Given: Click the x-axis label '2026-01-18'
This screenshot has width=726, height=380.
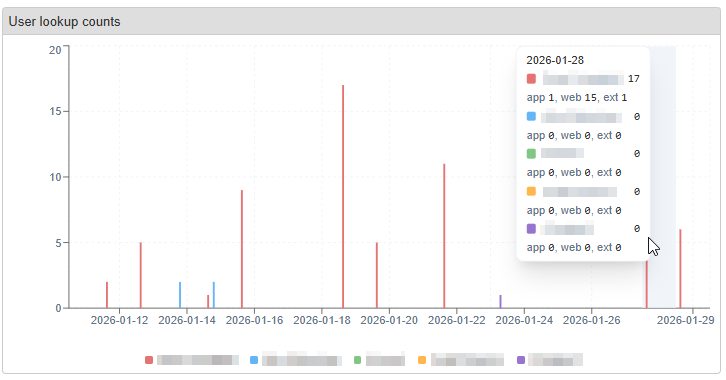Looking at the screenshot, I should [322, 320].
